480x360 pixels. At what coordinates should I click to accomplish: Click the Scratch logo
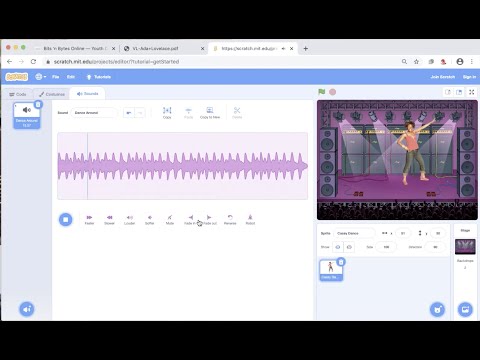[x=17, y=77]
